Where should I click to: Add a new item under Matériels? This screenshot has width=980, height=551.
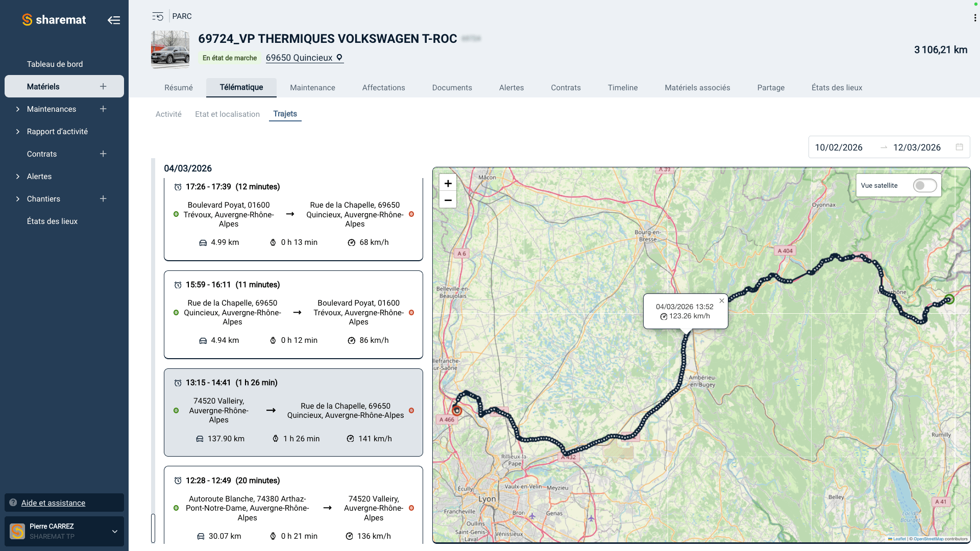pos(103,86)
